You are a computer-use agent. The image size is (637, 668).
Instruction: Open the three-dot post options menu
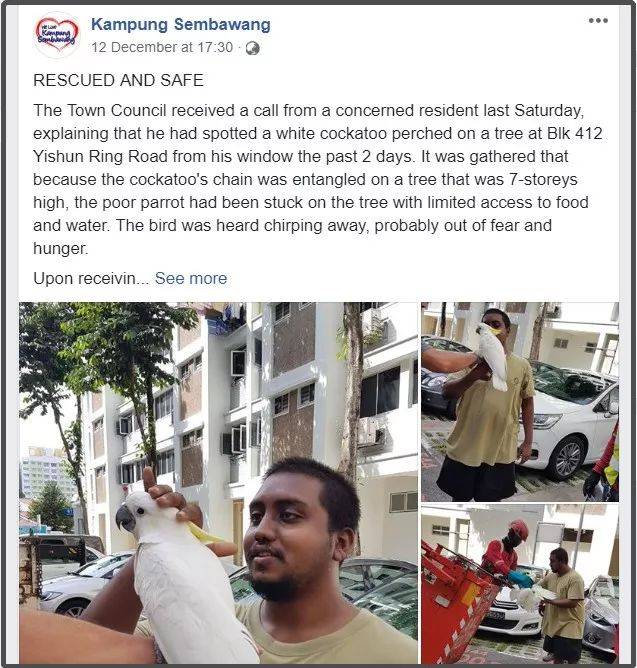click(x=598, y=20)
